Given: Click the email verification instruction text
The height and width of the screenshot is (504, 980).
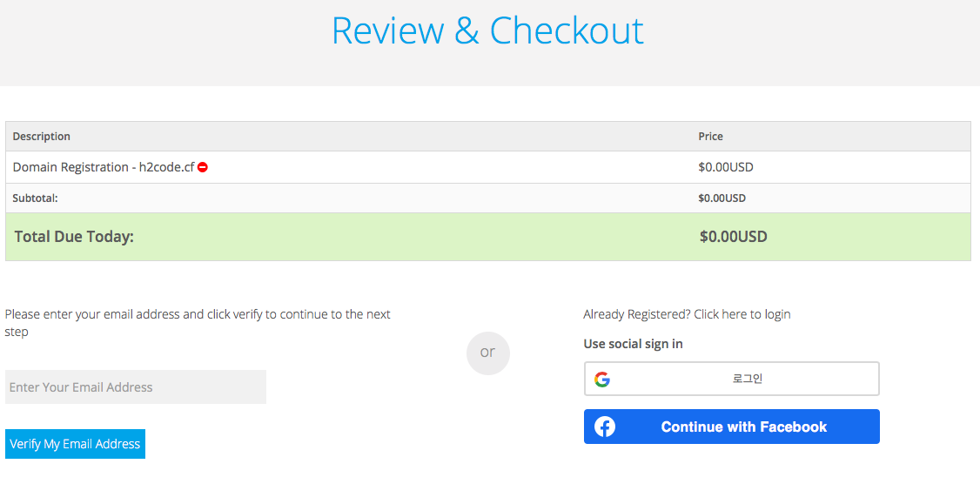Looking at the screenshot, I should click(x=198, y=323).
